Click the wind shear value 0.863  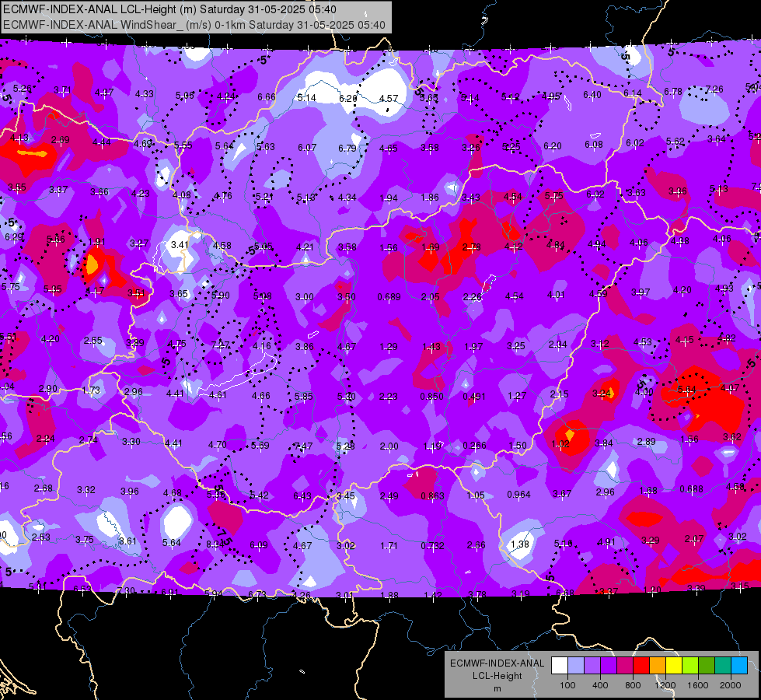pyautogui.click(x=432, y=496)
